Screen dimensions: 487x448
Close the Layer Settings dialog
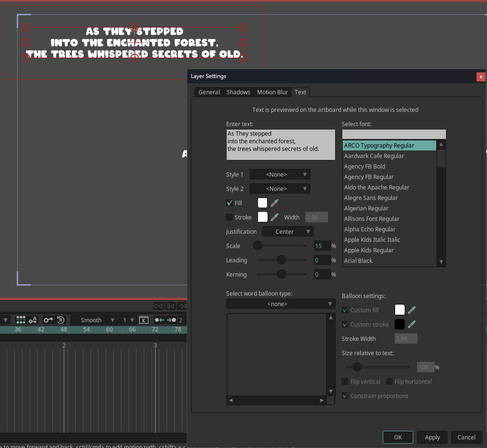click(481, 77)
